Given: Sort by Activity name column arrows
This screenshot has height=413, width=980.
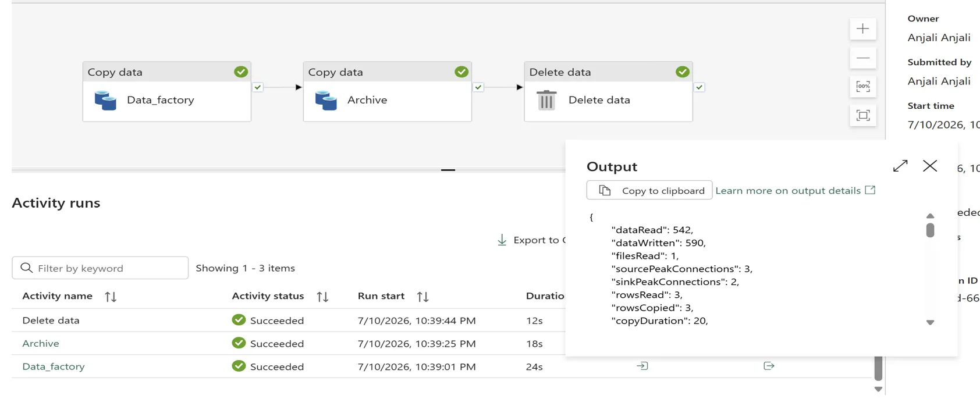Looking at the screenshot, I should point(111,297).
